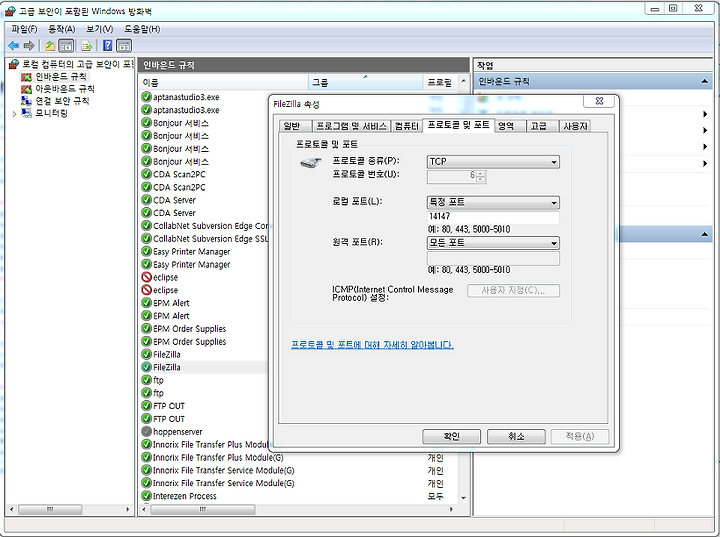Screen dimensions: 720x537
Task: Click the Forward arrow toolbar icon
Action: [29, 45]
